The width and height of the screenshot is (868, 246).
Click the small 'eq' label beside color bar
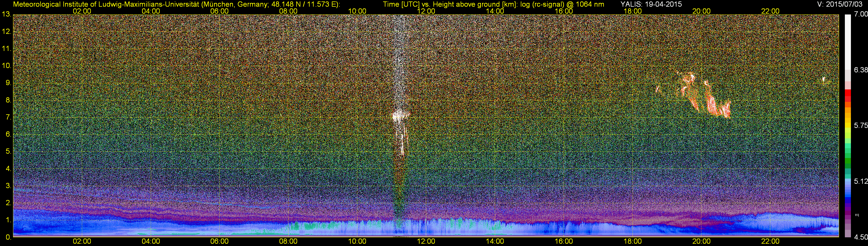pyautogui.click(x=857, y=215)
